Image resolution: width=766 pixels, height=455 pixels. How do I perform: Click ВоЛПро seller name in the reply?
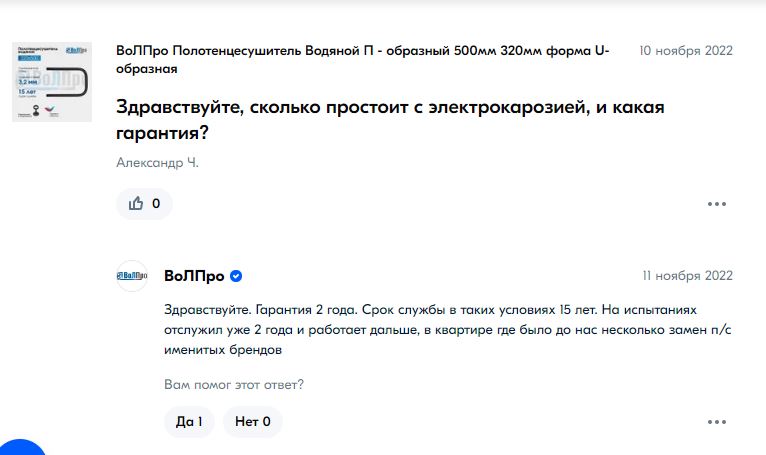tap(194, 276)
